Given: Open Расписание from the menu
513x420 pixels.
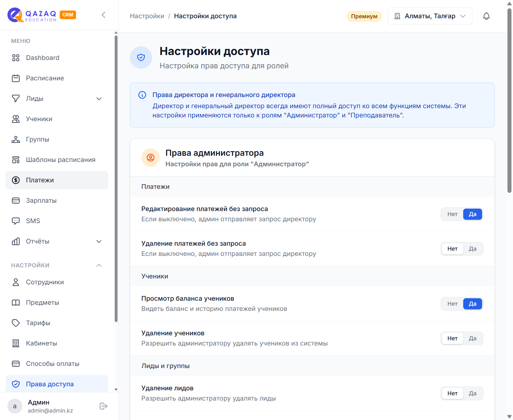Looking at the screenshot, I should pos(57,78).
